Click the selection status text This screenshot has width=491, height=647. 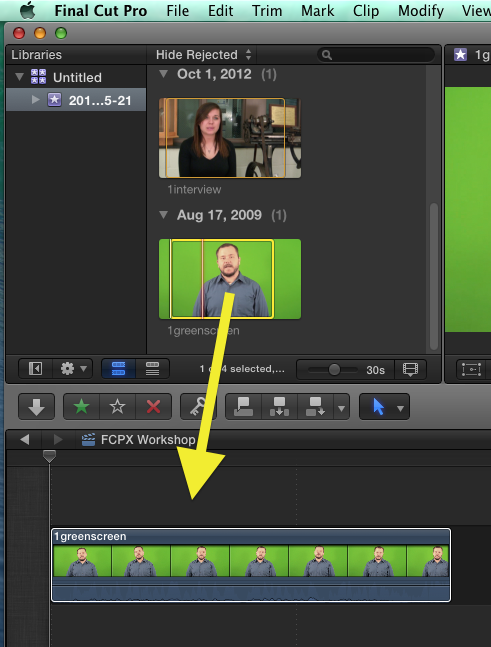242,368
